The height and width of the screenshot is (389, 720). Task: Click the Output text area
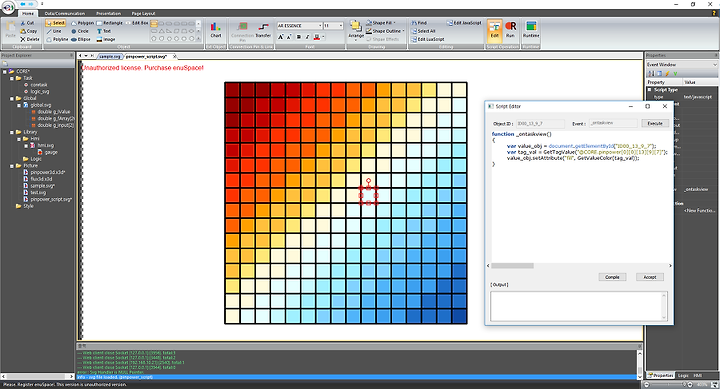click(579, 306)
